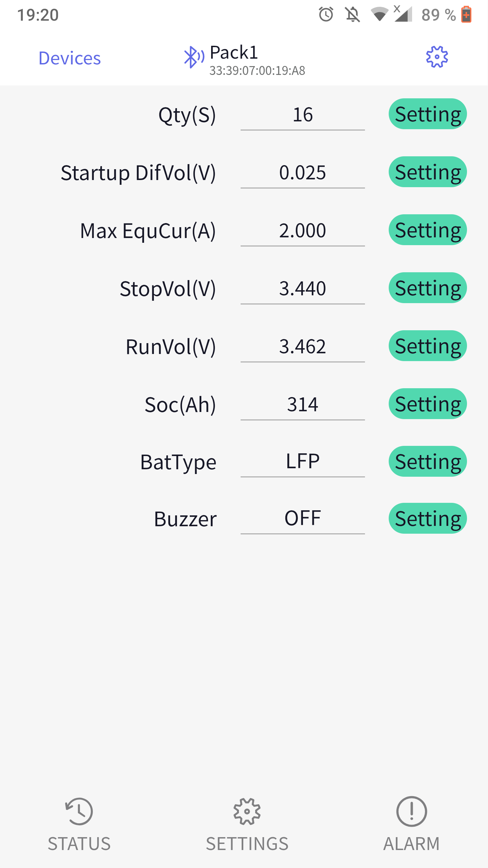
Task: Select the Buzzer OFF value field
Action: (302, 518)
